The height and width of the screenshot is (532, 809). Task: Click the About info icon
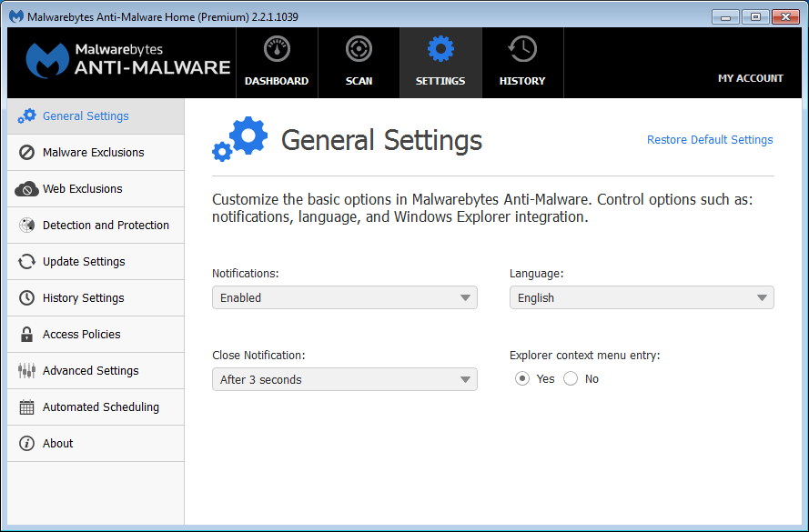[26, 444]
